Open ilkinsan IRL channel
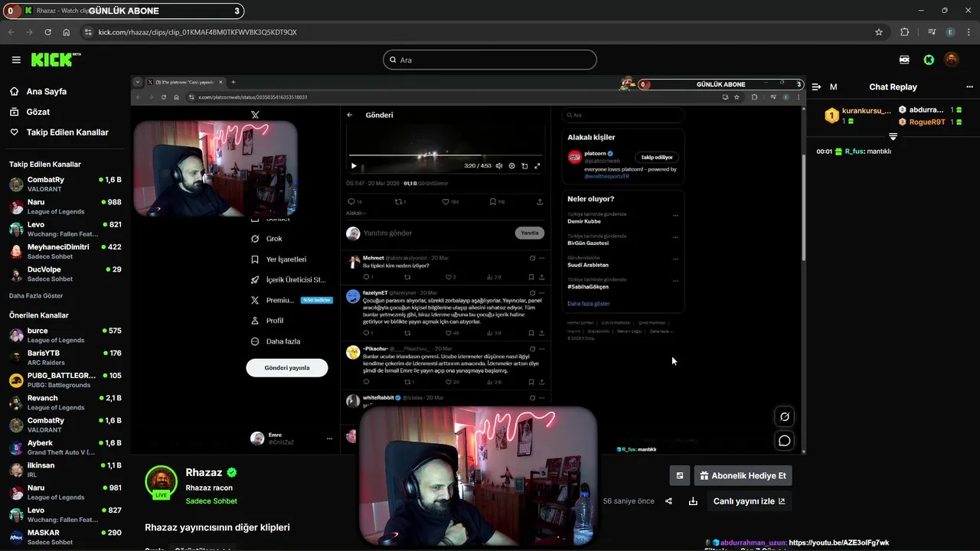980x551 pixels. pyautogui.click(x=65, y=469)
